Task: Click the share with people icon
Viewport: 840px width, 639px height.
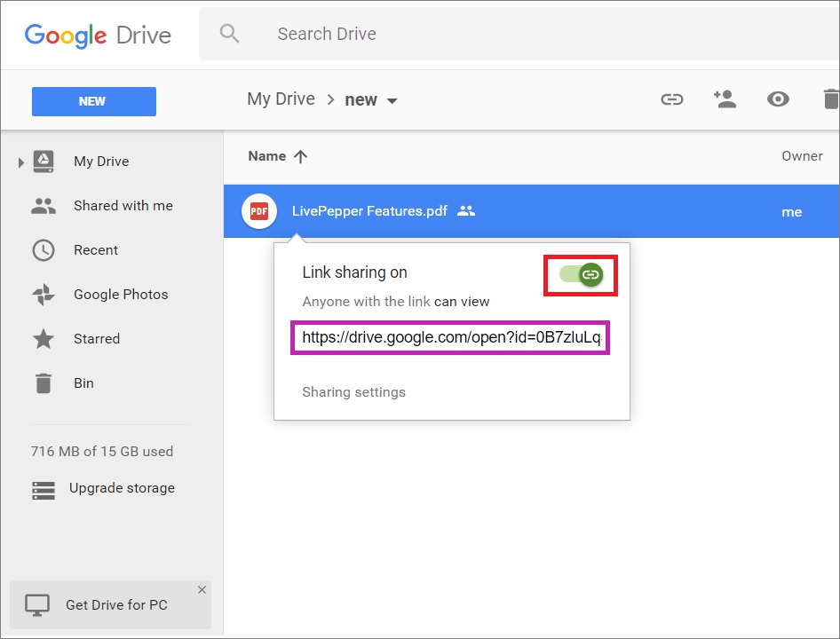Action: pyautogui.click(x=725, y=99)
